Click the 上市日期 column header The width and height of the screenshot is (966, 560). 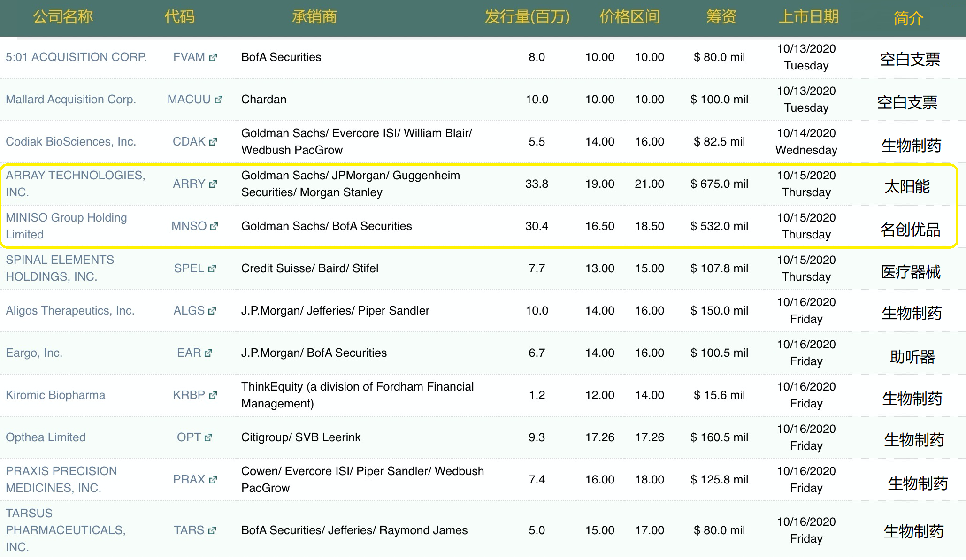(x=808, y=17)
